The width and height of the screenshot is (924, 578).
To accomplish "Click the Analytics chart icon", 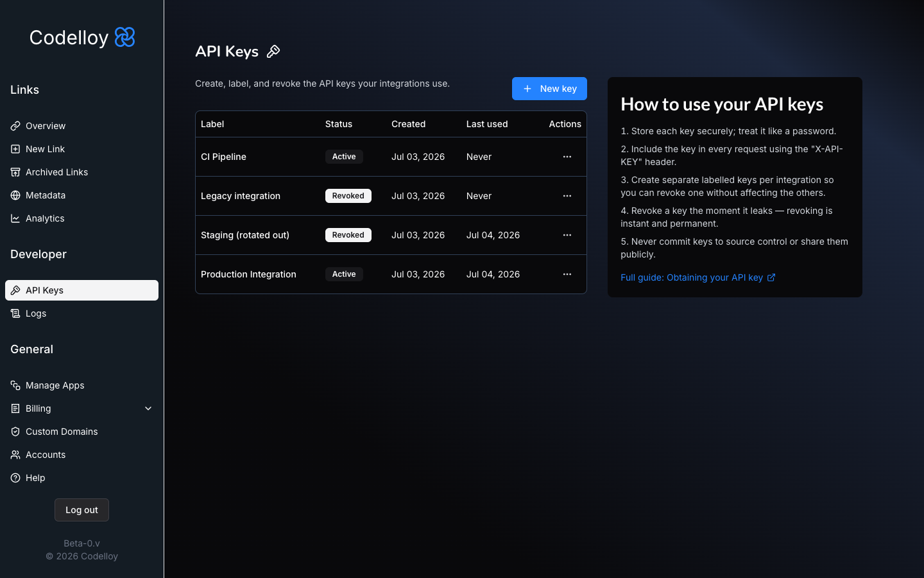I will click(x=15, y=218).
